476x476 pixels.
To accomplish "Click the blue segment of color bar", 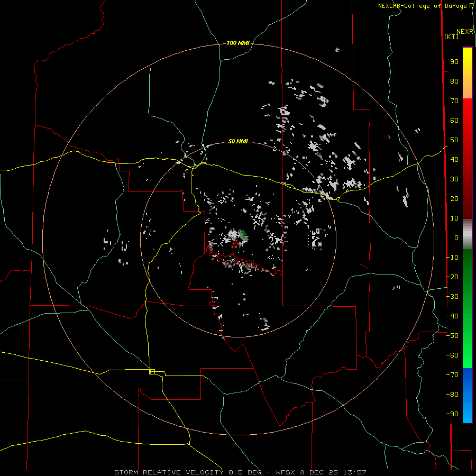I will tap(467, 396).
